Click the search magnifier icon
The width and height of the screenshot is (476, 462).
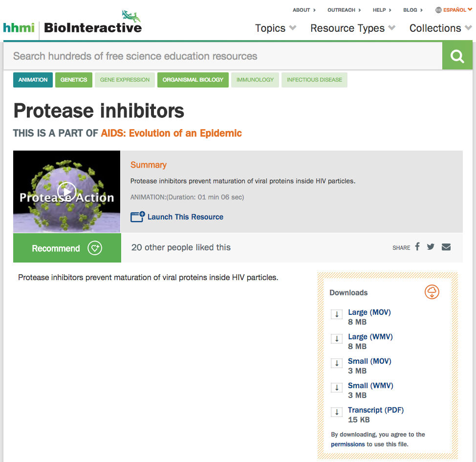point(457,56)
